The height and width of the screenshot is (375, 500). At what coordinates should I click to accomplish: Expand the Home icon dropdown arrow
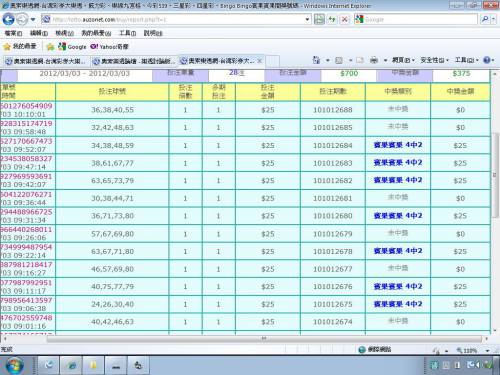click(328, 60)
